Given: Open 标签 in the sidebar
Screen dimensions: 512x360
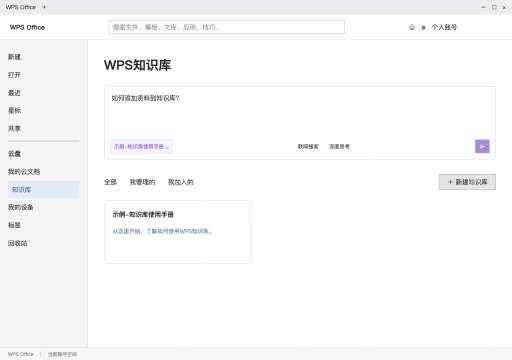Looking at the screenshot, I should 14,225.
